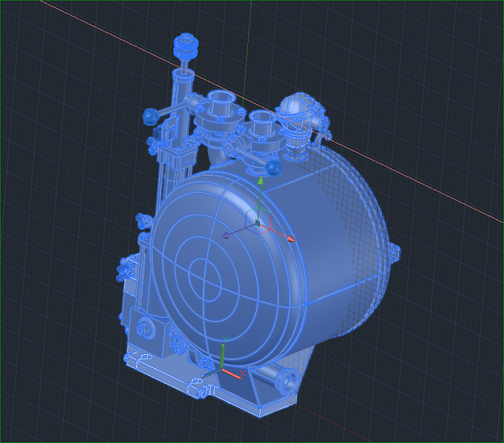504x443 pixels.
Task: Click the UCS icon origin near the tank base
Action: coord(222,369)
